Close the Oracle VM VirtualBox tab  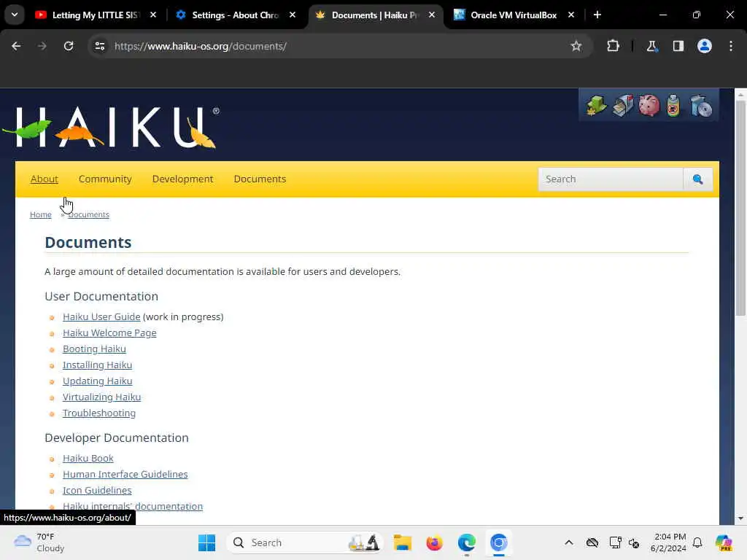click(x=571, y=15)
